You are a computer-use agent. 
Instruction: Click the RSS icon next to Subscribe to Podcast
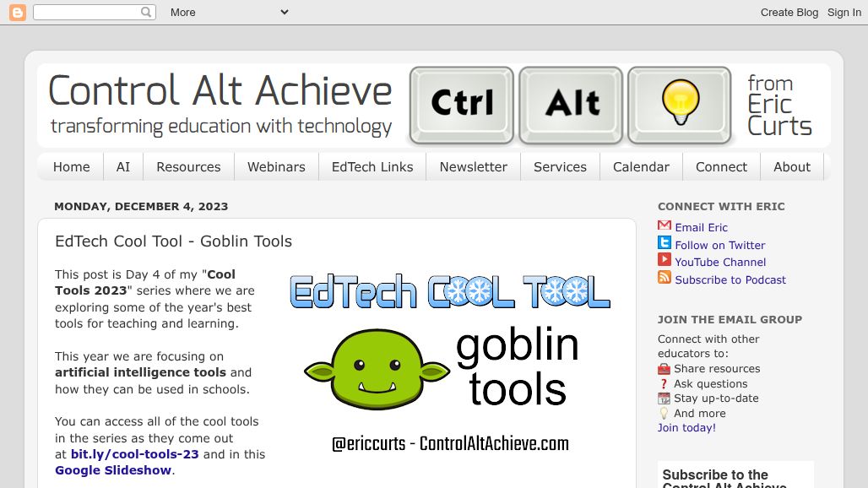tap(664, 279)
